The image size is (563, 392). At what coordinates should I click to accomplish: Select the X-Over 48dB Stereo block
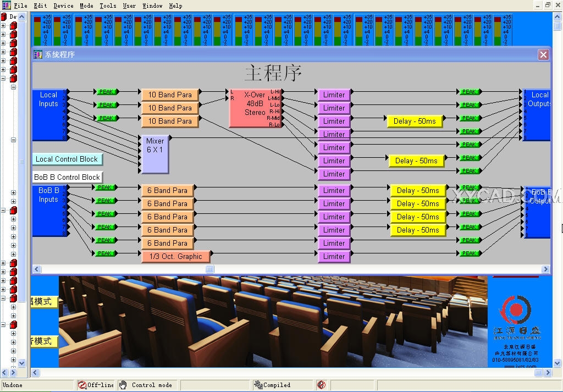(x=255, y=108)
